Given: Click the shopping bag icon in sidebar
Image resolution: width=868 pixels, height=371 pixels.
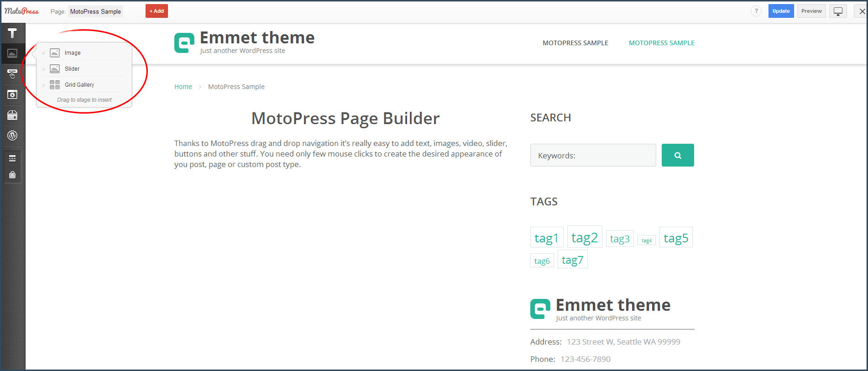Looking at the screenshot, I should click(12, 175).
